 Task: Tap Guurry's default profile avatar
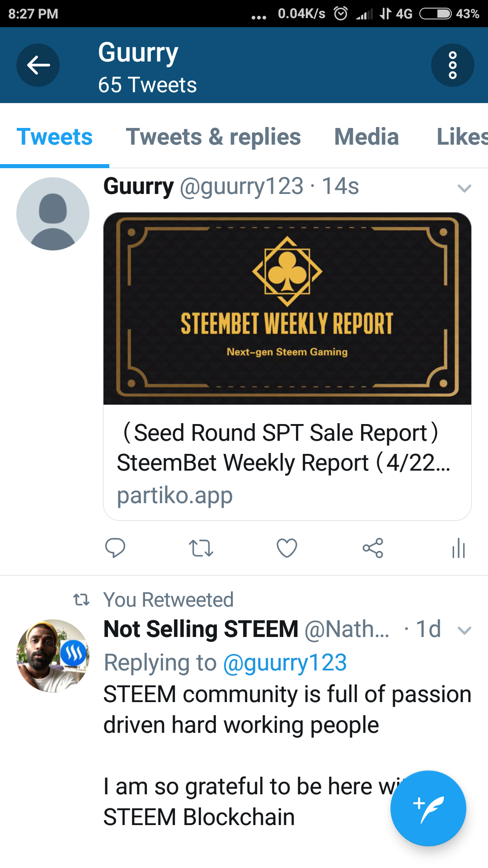(53, 214)
